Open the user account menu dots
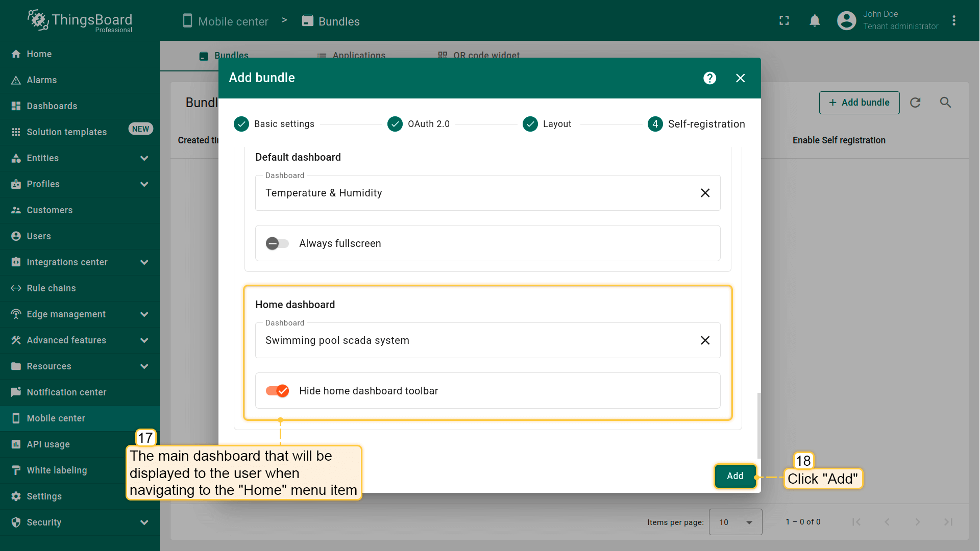 [x=953, y=21]
